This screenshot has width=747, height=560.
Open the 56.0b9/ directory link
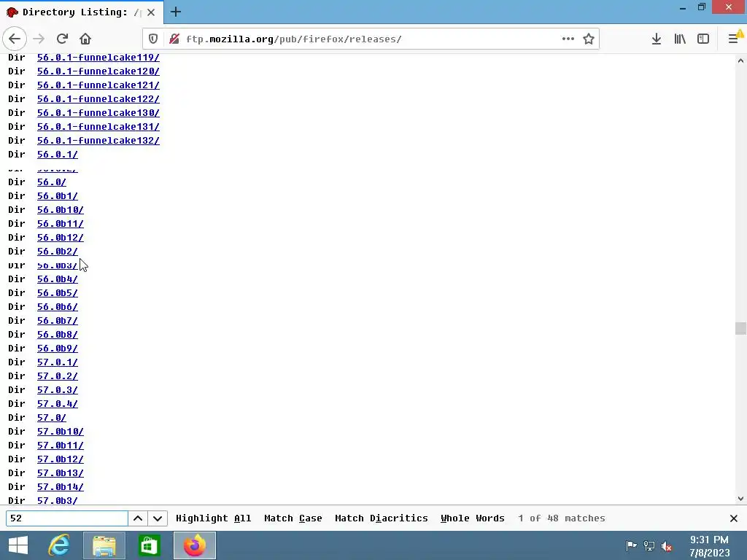coord(57,348)
